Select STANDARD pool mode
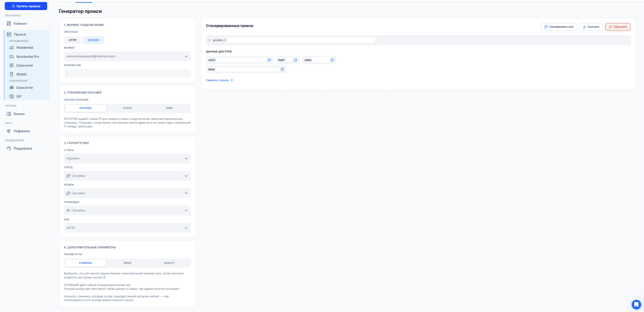This screenshot has height=312, width=644. 85,263
